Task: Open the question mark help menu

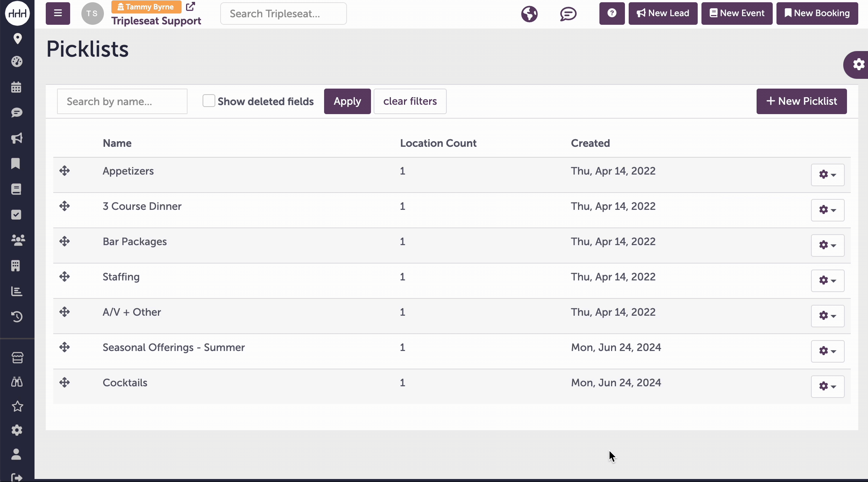Action: [612, 14]
